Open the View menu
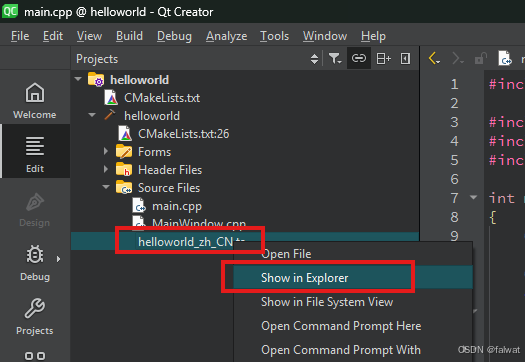The image size is (525, 362). (x=89, y=36)
